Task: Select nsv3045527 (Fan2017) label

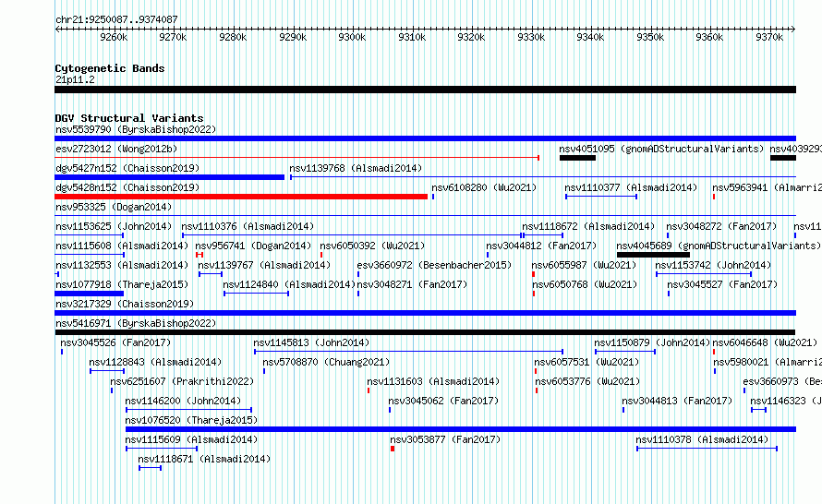Action: 722,284
